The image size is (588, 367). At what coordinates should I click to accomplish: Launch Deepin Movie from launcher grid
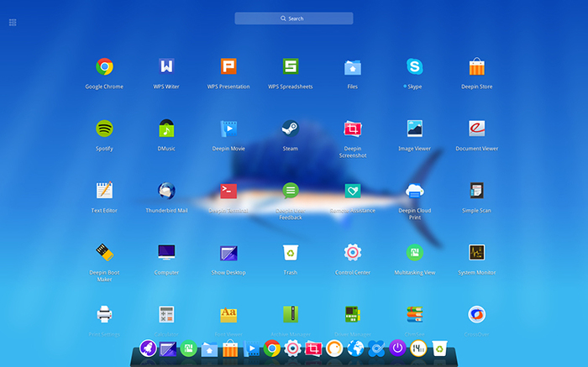pyautogui.click(x=228, y=129)
